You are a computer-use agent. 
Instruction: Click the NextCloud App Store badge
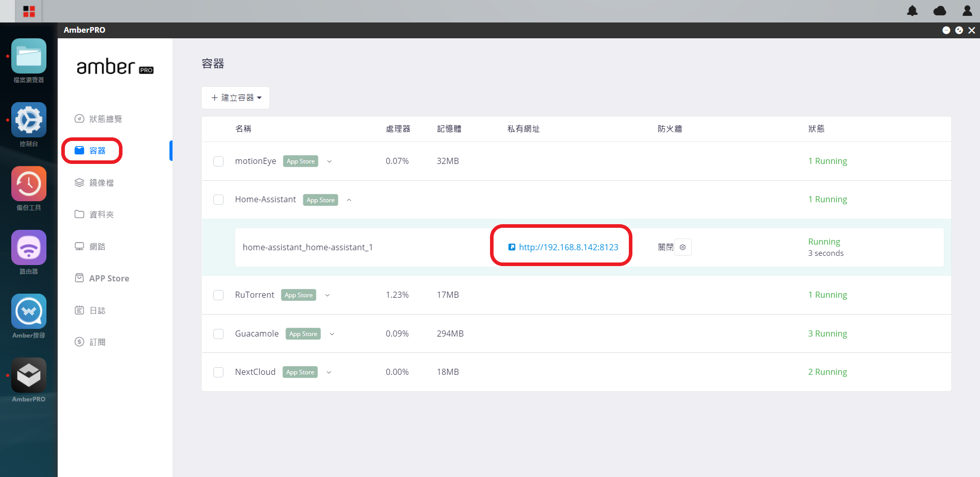click(x=300, y=372)
